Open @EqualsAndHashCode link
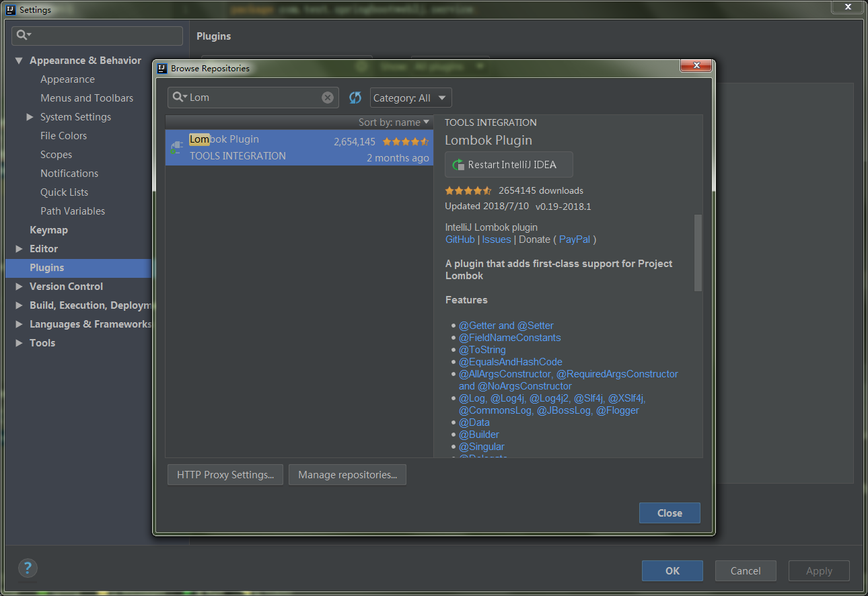 [x=511, y=362]
